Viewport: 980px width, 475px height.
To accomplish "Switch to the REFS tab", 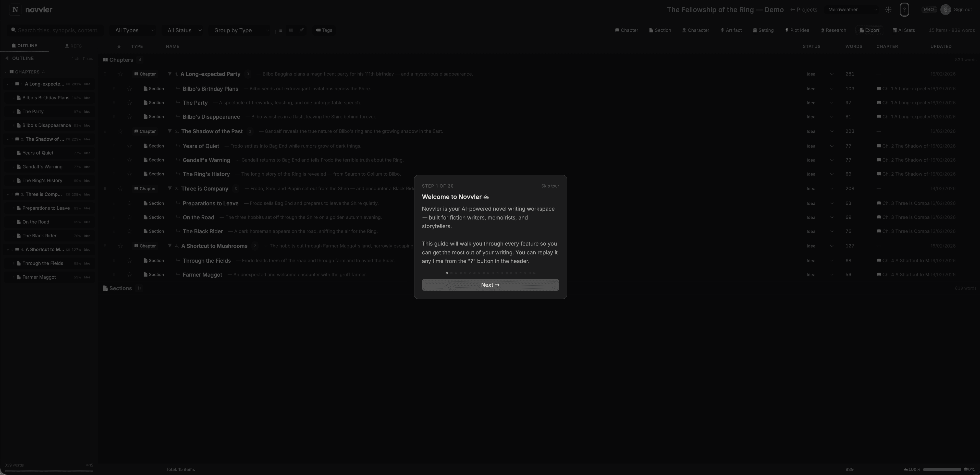I will 73,46.
